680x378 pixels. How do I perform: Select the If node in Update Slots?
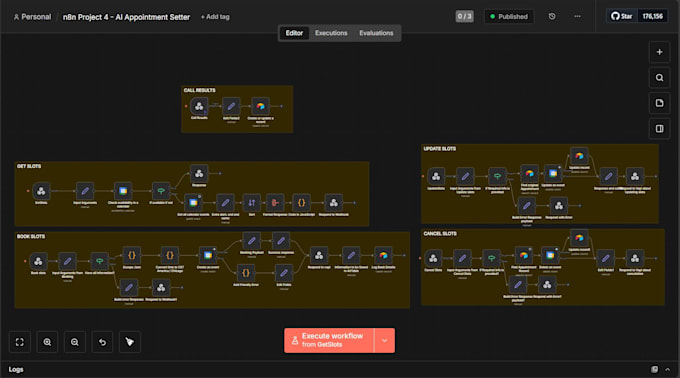[497, 176]
